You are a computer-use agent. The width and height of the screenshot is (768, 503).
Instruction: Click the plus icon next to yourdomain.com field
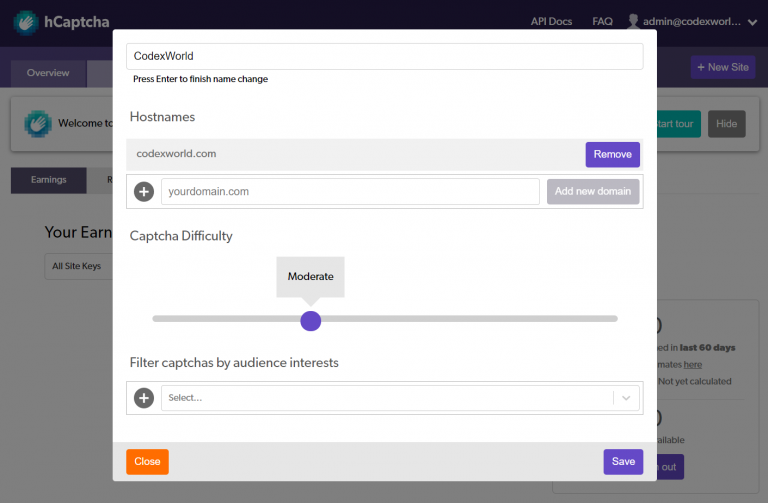click(144, 192)
